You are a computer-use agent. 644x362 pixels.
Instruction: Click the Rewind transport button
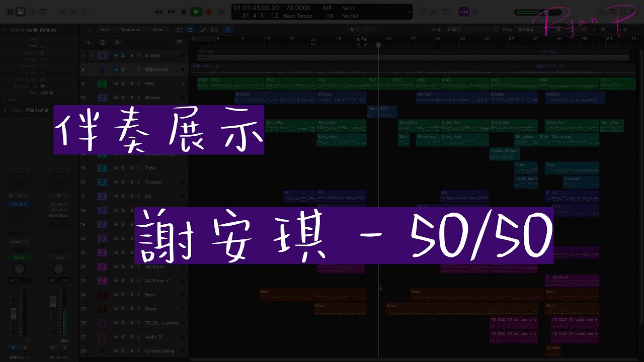pyautogui.click(x=159, y=12)
